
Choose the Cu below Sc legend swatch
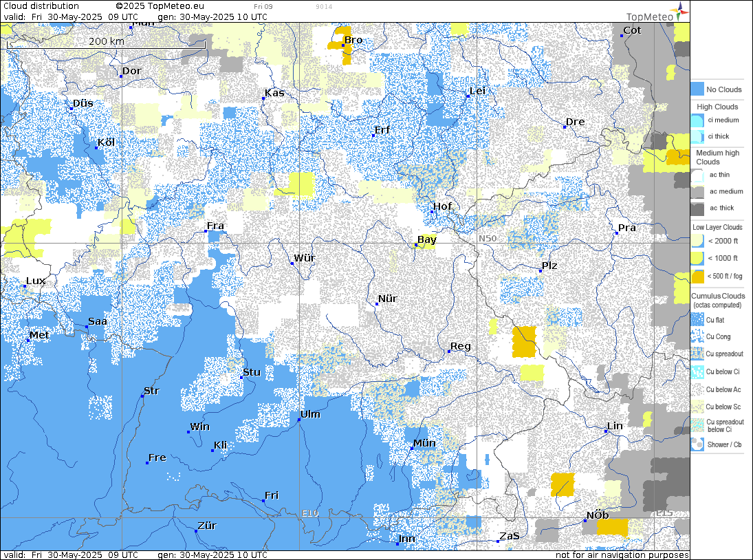click(697, 407)
